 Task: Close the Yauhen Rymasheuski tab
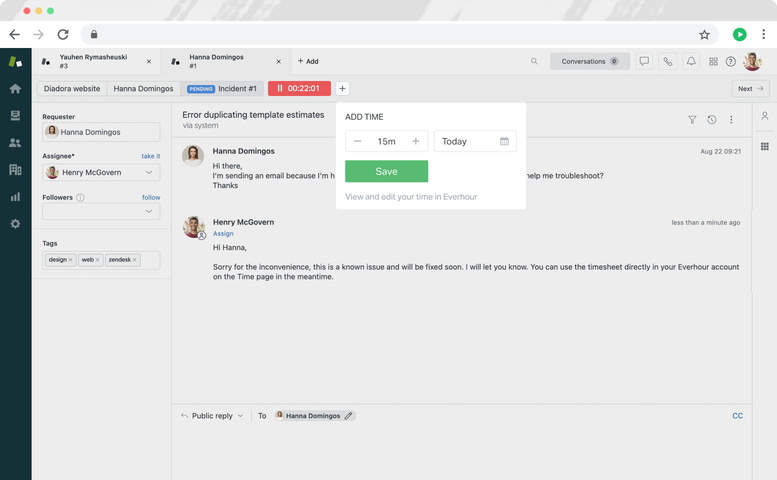click(149, 61)
